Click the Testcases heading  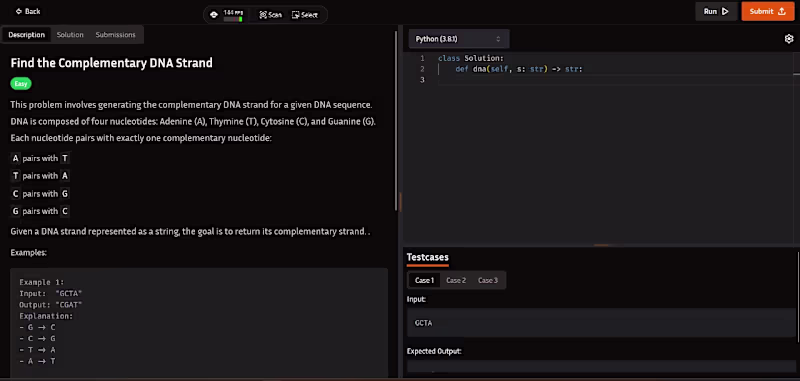point(427,258)
